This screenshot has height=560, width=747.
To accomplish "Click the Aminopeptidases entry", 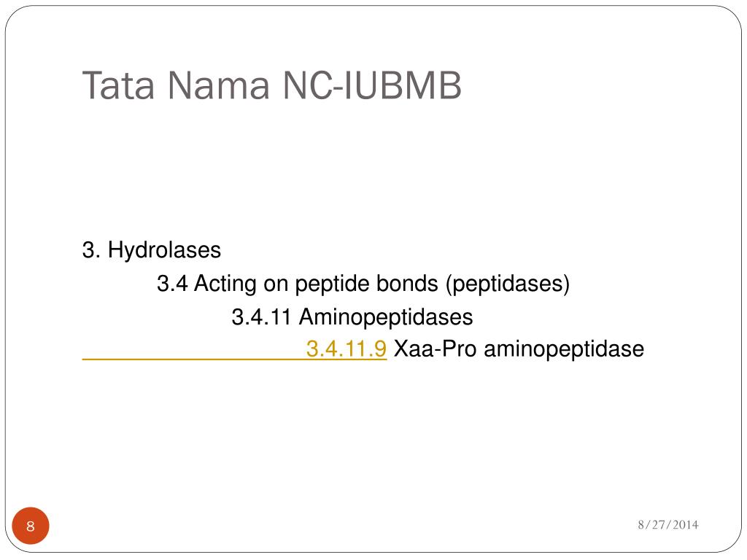I will [x=386, y=318].
